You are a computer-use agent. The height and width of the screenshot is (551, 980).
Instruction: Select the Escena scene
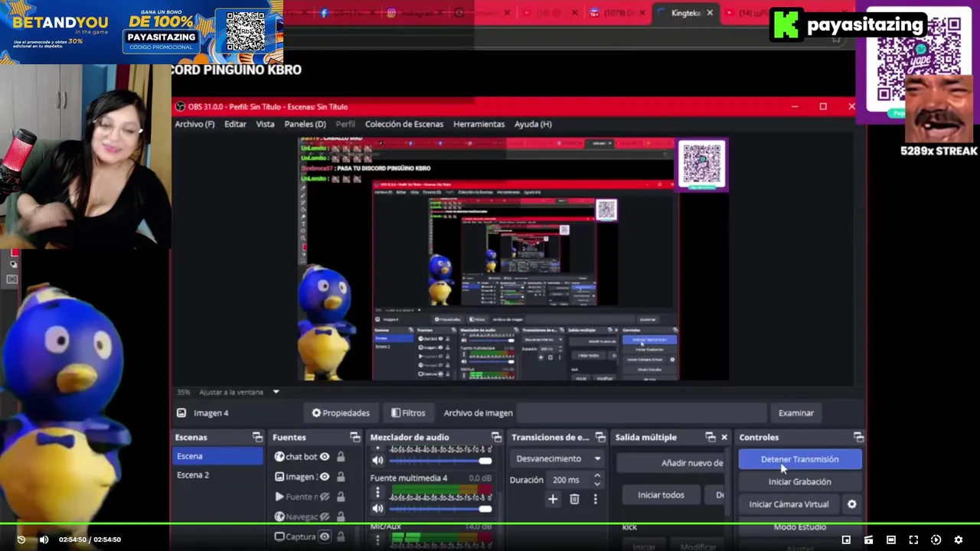[x=218, y=456]
